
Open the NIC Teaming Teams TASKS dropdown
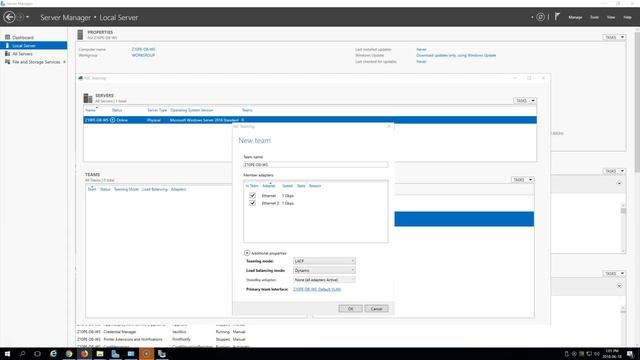522,180
